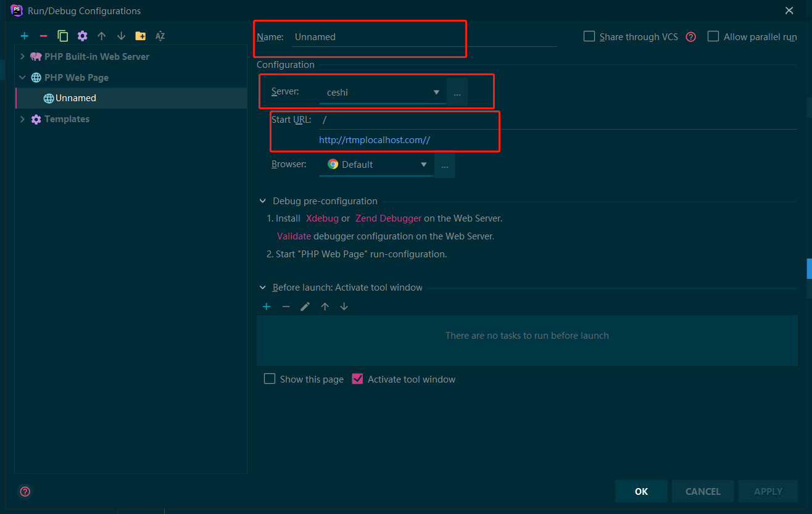Click the Validate debugger configuration link
This screenshot has width=812, height=514.
pos(294,236)
